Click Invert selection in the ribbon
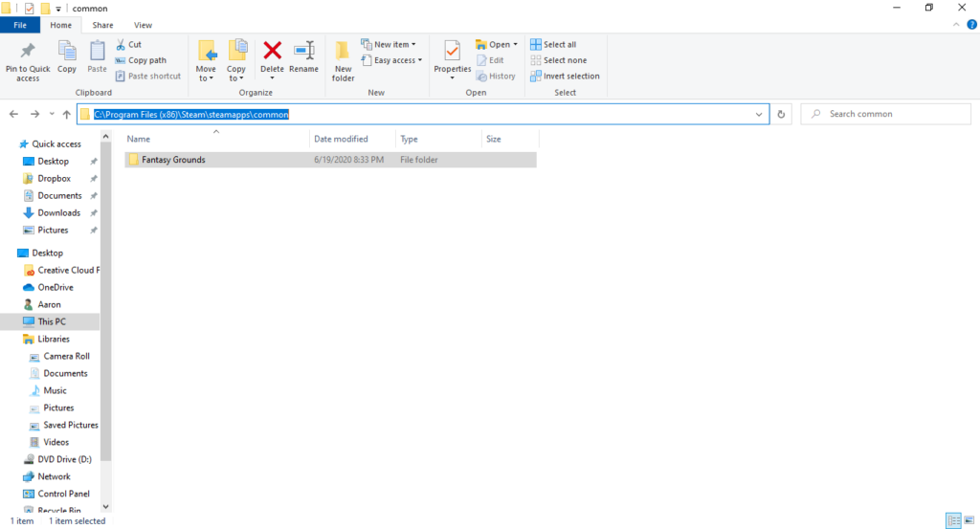The image size is (980, 529). point(565,76)
